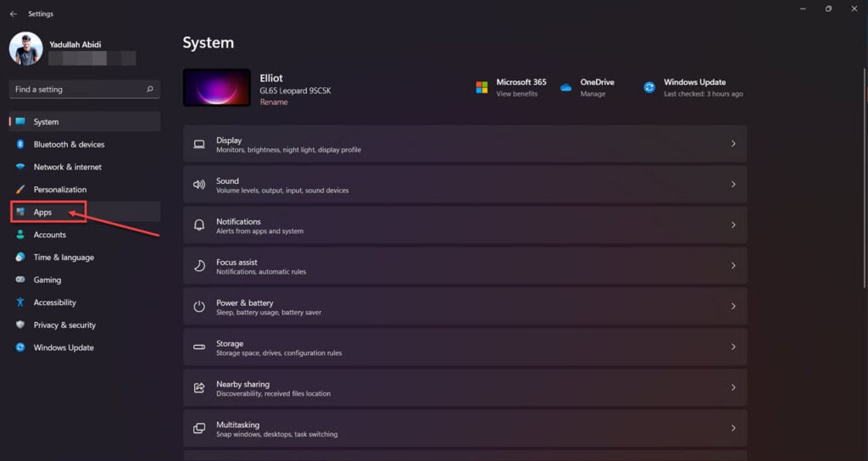Click the Focus assist moon icon
The height and width of the screenshot is (461, 868).
(x=199, y=265)
